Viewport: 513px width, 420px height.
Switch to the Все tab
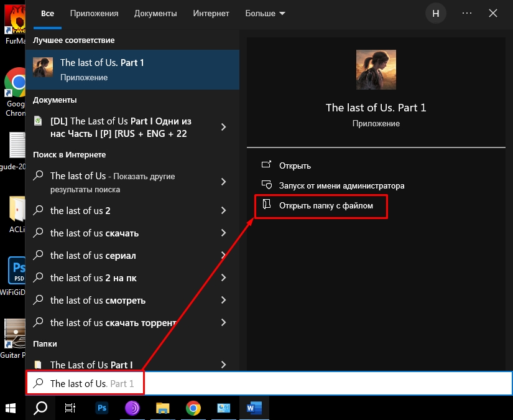pyautogui.click(x=47, y=14)
